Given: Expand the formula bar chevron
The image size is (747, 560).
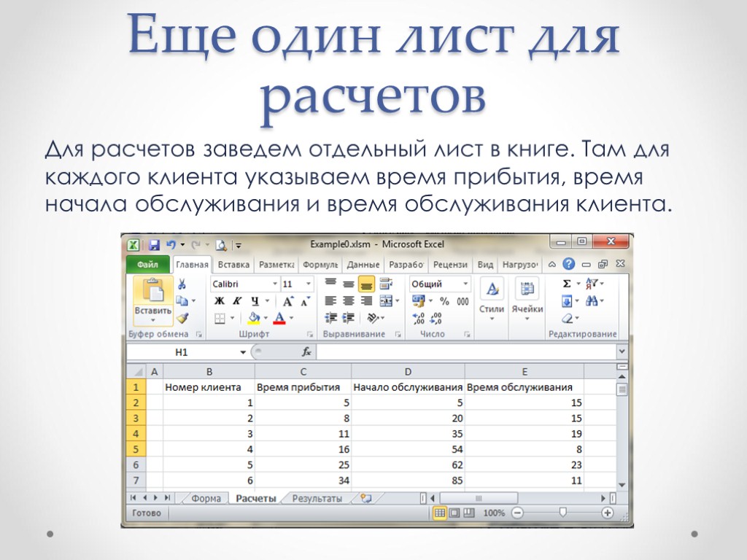Looking at the screenshot, I should pyautogui.click(x=622, y=352).
